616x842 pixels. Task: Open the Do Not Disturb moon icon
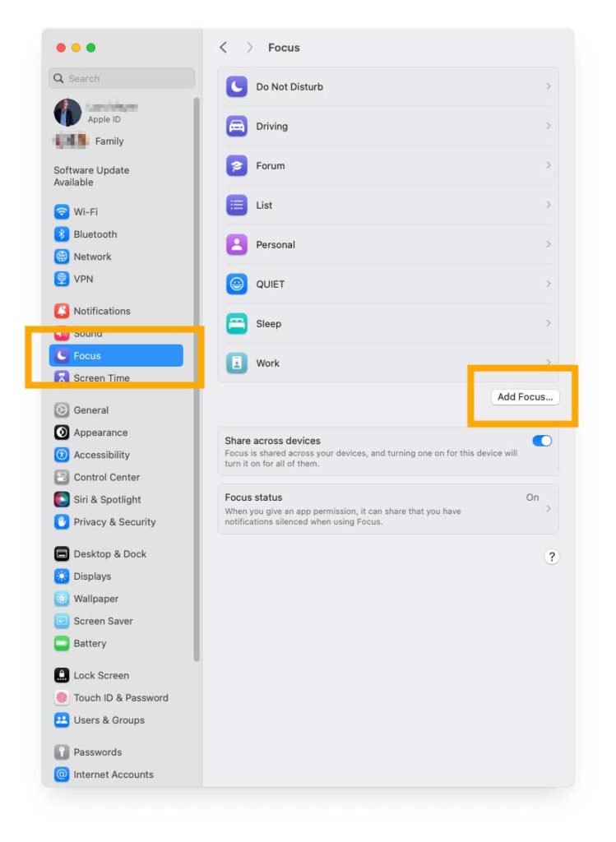pos(236,86)
